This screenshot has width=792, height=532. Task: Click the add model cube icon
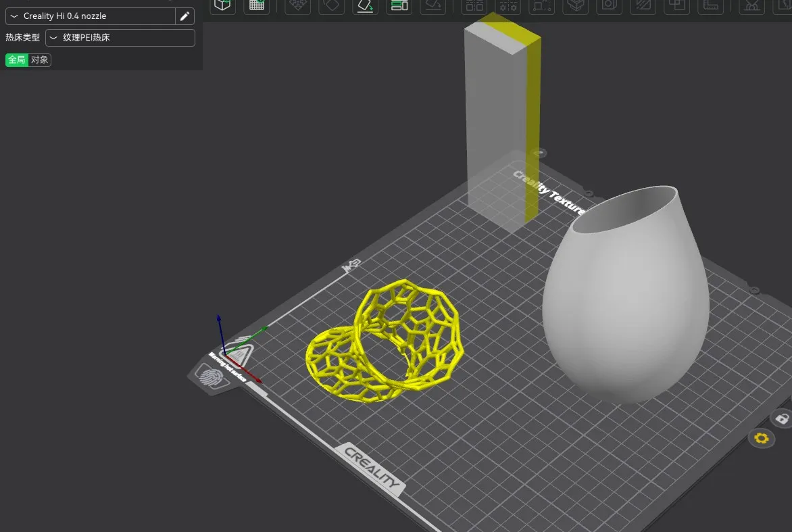(x=222, y=6)
